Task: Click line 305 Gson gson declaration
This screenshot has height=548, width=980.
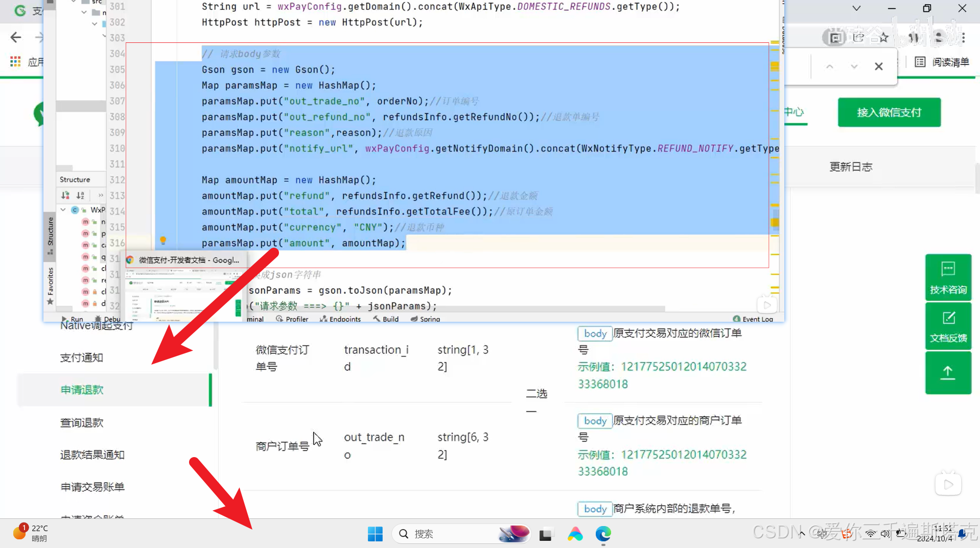Action: pyautogui.click(x=268, y=69)
